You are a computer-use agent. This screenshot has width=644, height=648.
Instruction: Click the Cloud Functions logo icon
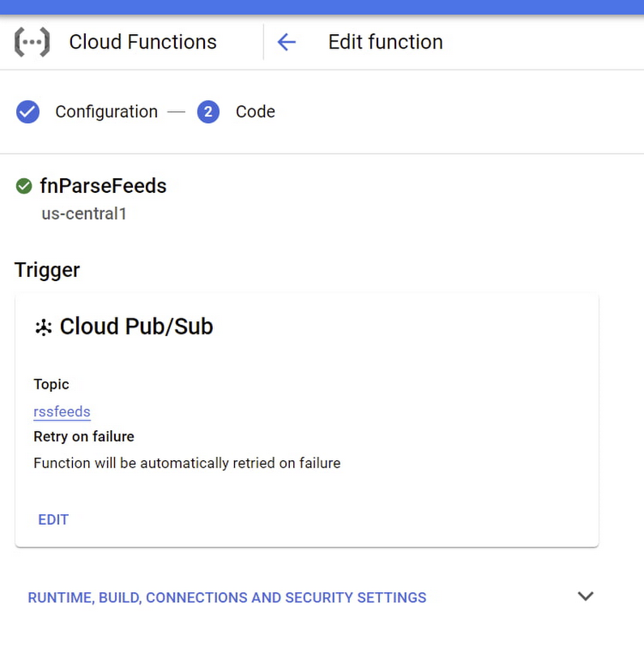click(x=32, y=42)
